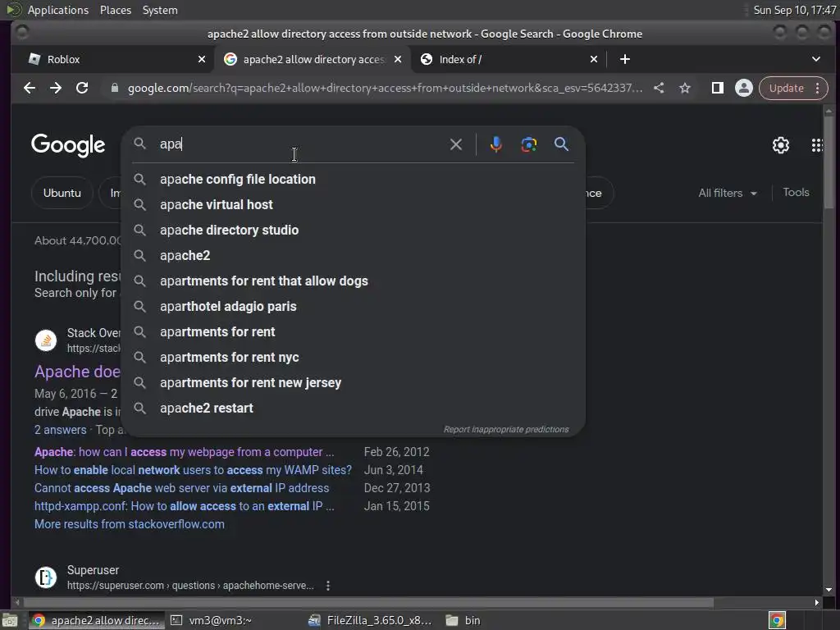The height and width of the screenshot is (630, 840).
Task: Open the Applications menu
Action: (x=58, y=10)
